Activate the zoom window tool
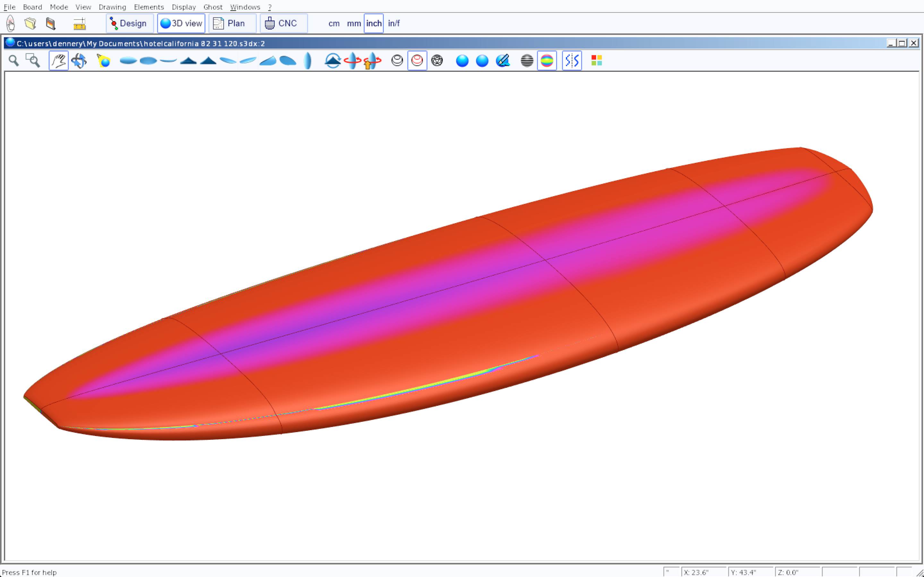 [33, 60]
